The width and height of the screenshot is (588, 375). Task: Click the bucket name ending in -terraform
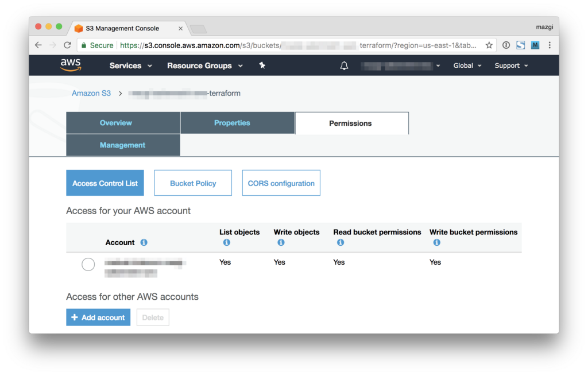[184, 94]
